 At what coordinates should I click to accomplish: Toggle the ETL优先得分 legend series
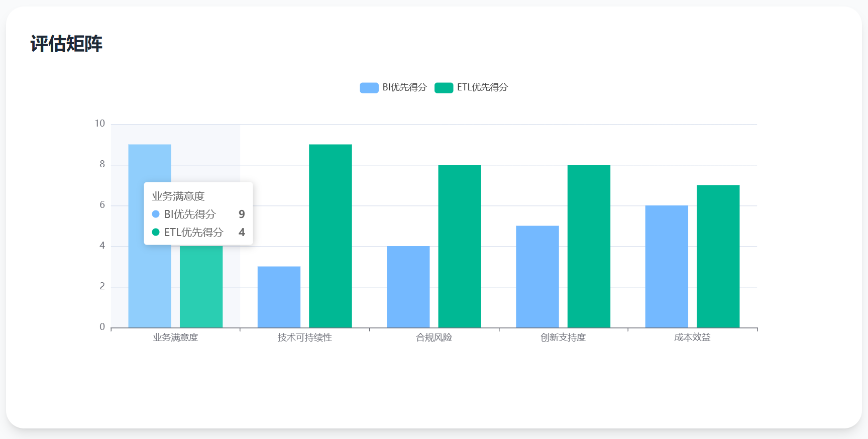[471, 87]
